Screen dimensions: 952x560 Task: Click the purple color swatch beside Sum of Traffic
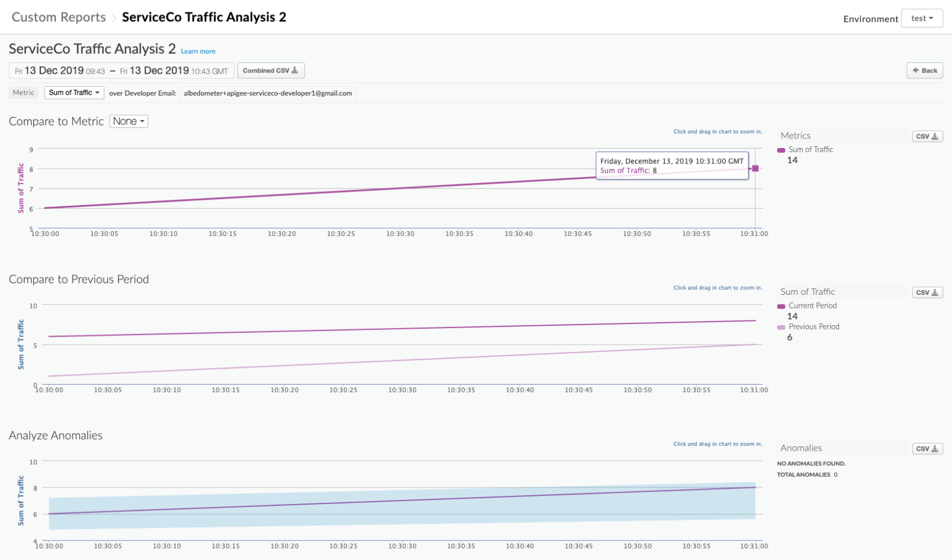pos(781,149)
